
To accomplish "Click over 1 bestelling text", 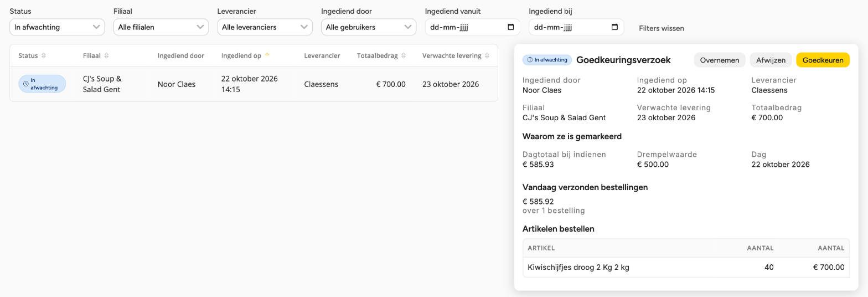I will click(x=554, y=211).
